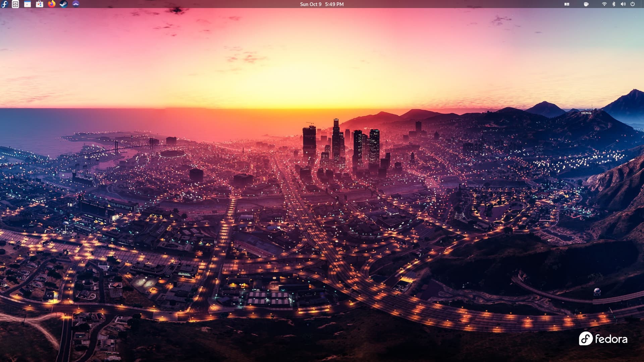Open the Fedora activities logo menu

(4, 4)
